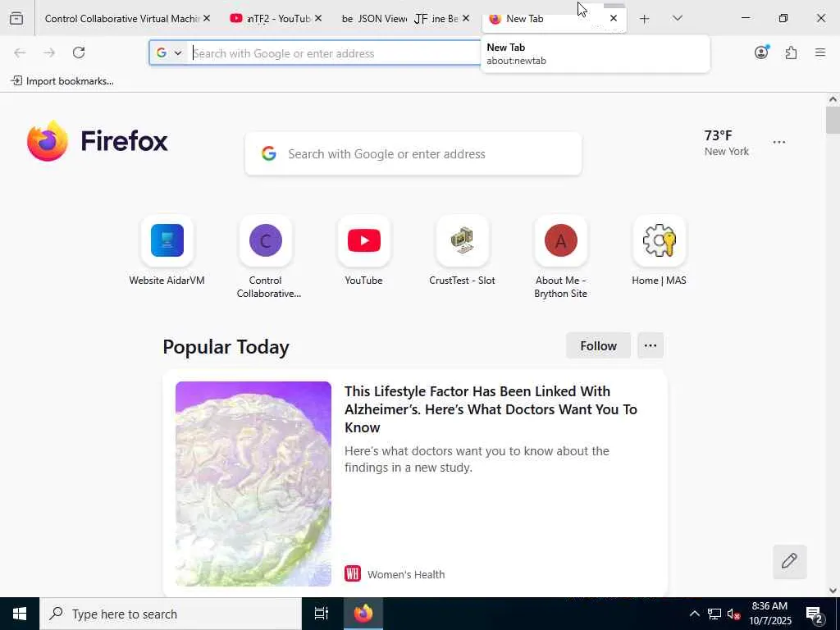This screenshot has height=630, width=840.
Task: Open the network status tray icon
Action: click(x=714, y=614)
